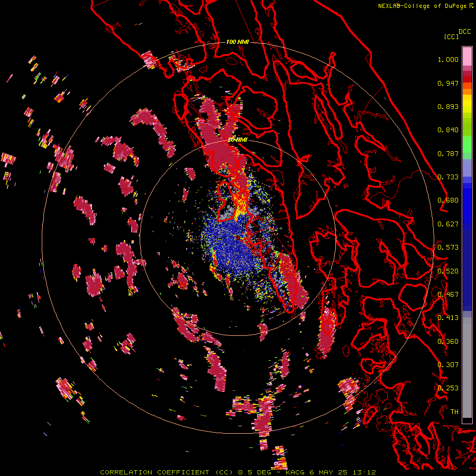This screenshot has width=476, height=476.
Task: Pick the yellow segment of the color bar
Action: click(467, 104)
